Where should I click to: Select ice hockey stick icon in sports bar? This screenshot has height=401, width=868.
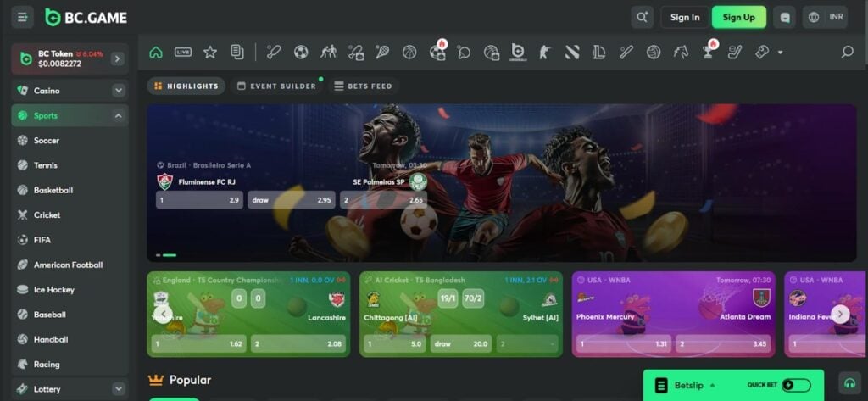pos(735,52)
